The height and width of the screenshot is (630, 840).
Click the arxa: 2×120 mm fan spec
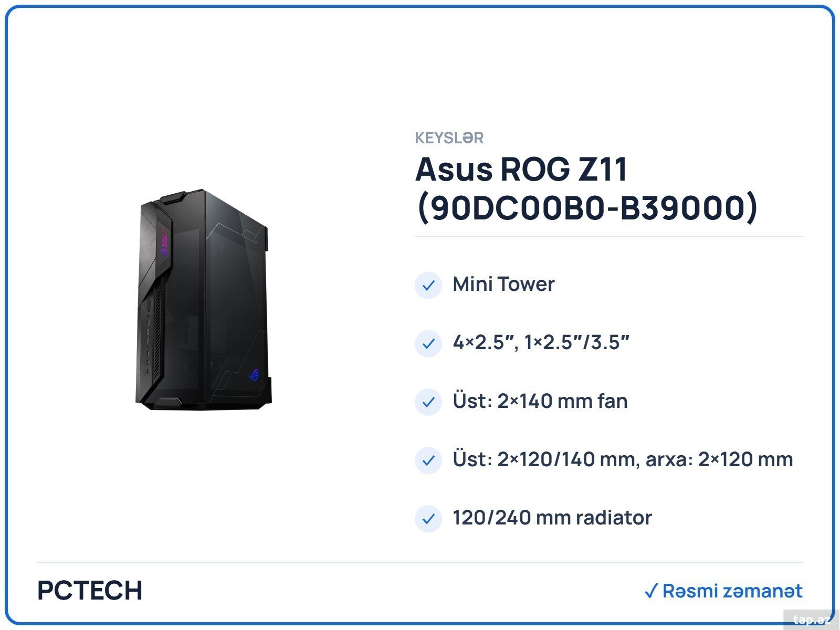pyautogui.click(x=719, y=459)
